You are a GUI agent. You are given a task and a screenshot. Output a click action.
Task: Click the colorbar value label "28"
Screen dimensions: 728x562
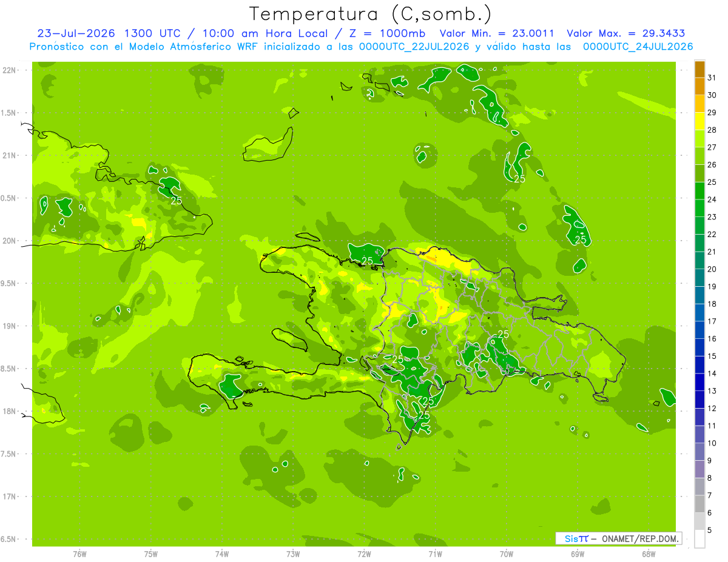[712, 130]
